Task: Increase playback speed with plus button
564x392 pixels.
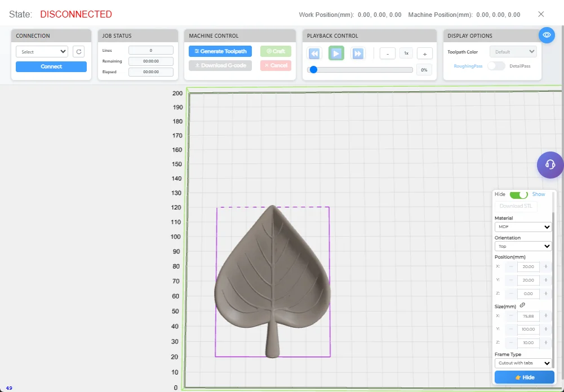Action: [424, 54]
